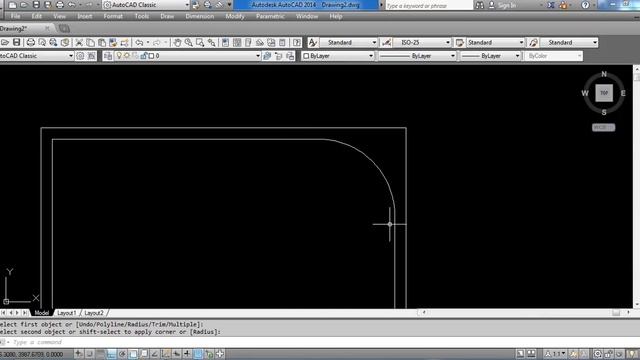Click the Autodesk Exchange X icon
Screen dimensions: 640x360
(551, 5)
